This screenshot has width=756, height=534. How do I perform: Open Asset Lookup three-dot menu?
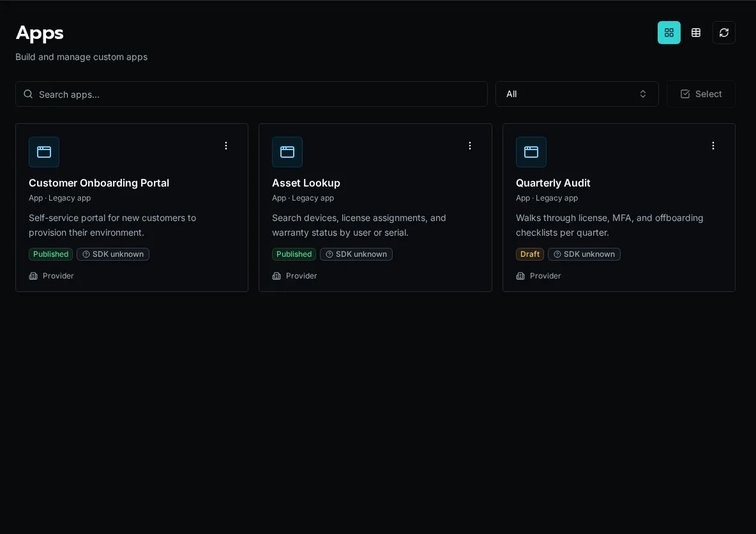click(x=469, y=146)
